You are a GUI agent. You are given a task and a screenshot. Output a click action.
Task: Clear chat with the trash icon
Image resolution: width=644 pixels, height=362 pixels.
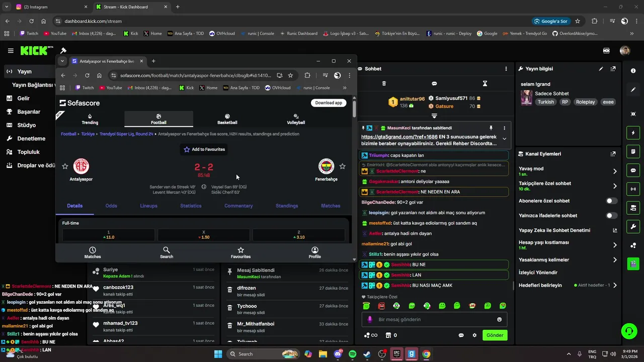384,83
